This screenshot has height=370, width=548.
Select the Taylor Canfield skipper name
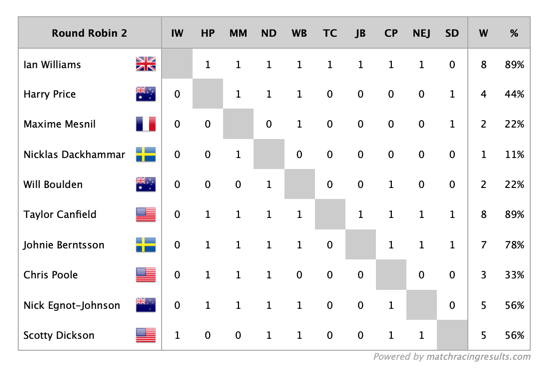pos(60,215)
